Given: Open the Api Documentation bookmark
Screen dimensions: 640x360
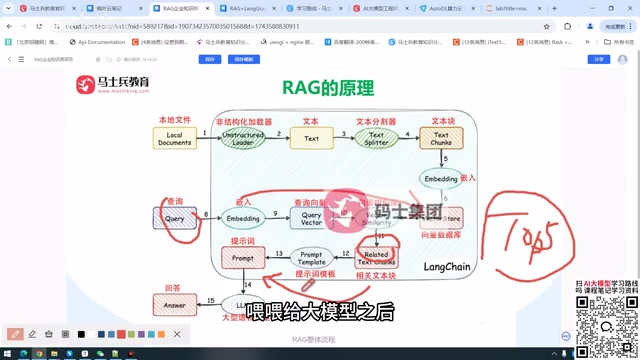Looking at the screenshot, I should [x=97, y=42].
